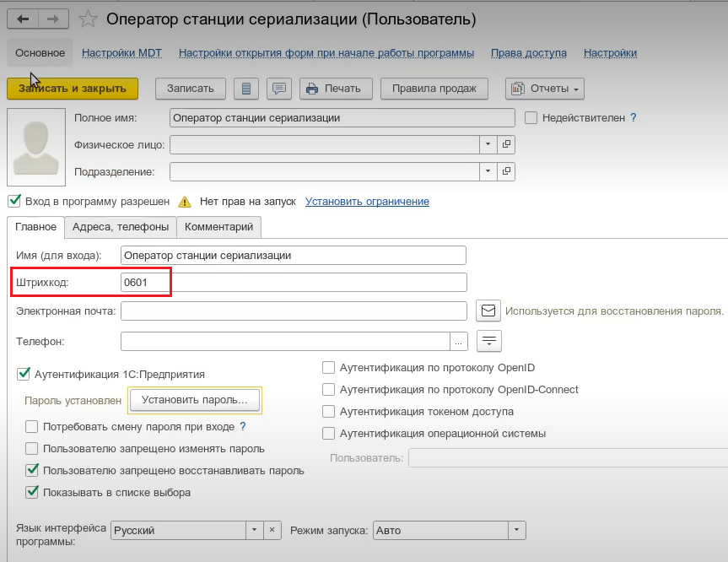This screenshot has height=562, width=728.
Task: Click the Установить ограничение link
Action: click(x=367, y=202)
